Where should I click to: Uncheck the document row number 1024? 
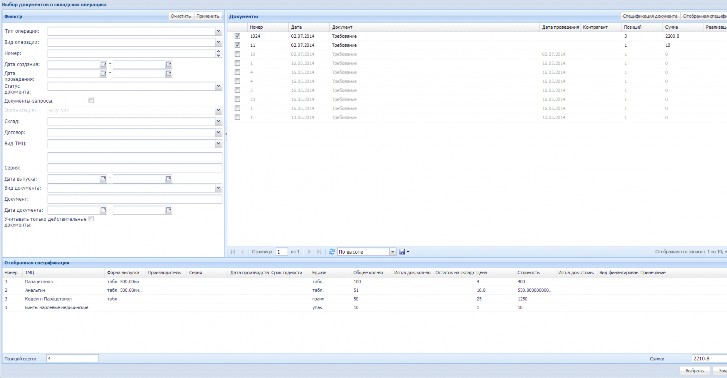point(237,36)
